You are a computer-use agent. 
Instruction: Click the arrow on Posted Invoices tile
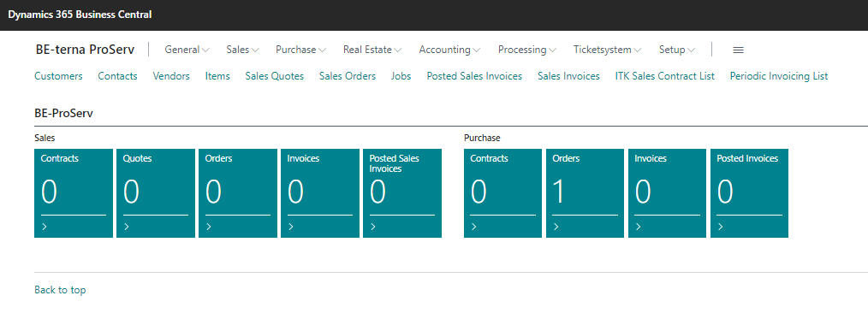click(720, 226)
